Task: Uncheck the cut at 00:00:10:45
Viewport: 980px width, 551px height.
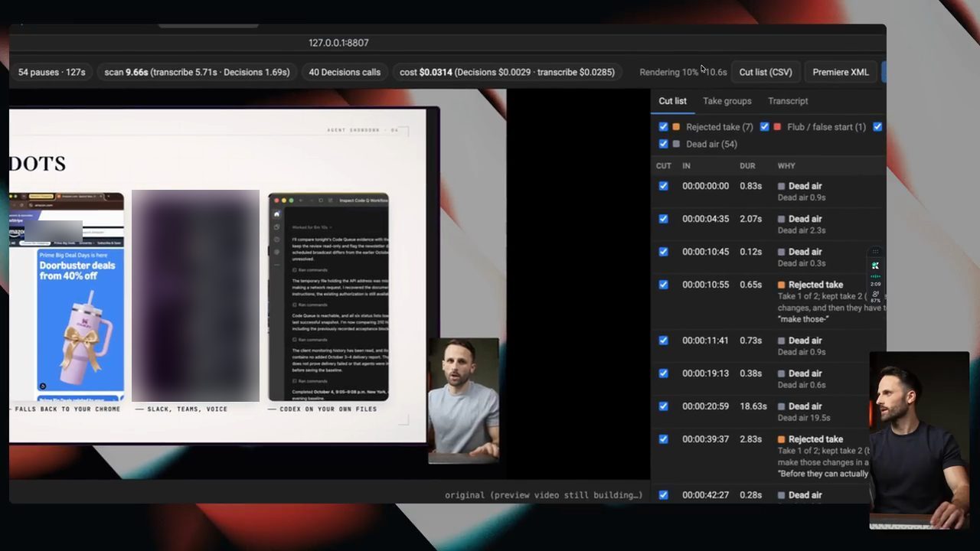Action: pyautogui.click(x=663, y=252)
